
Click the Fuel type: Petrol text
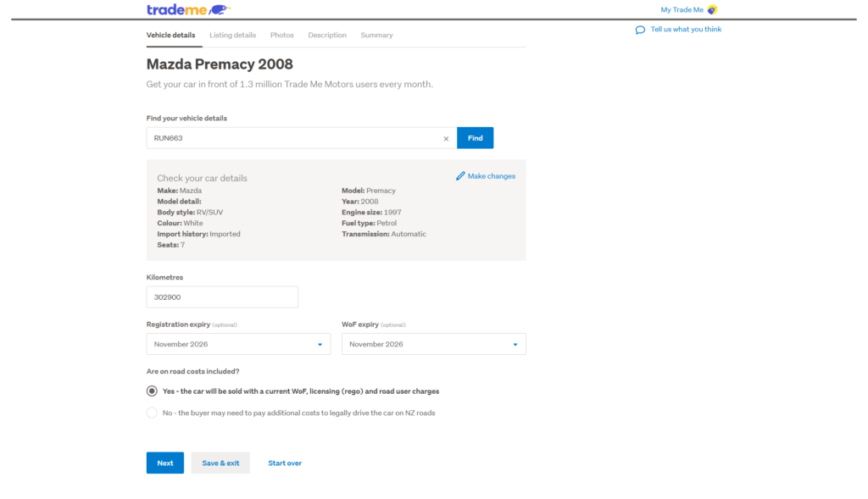pos(370,223)
